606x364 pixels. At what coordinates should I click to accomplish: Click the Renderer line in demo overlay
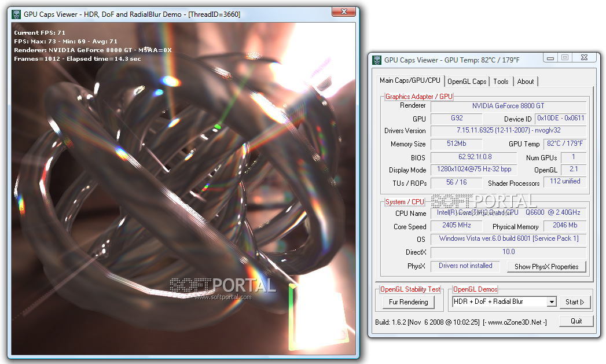[93, 50]
